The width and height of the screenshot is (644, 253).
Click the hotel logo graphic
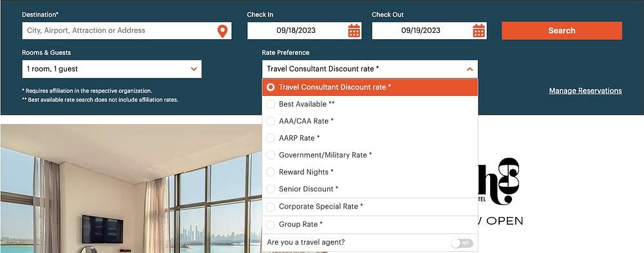click(x=499, y=181)
